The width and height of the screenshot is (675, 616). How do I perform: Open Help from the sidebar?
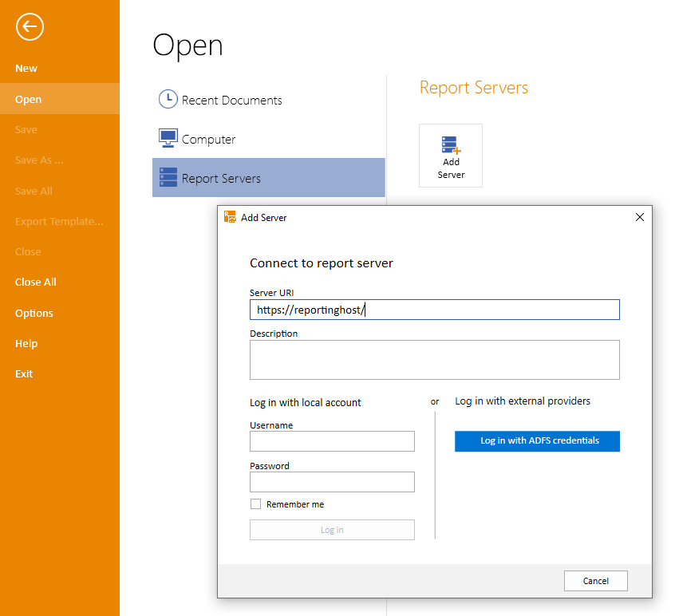coord(26,343)
